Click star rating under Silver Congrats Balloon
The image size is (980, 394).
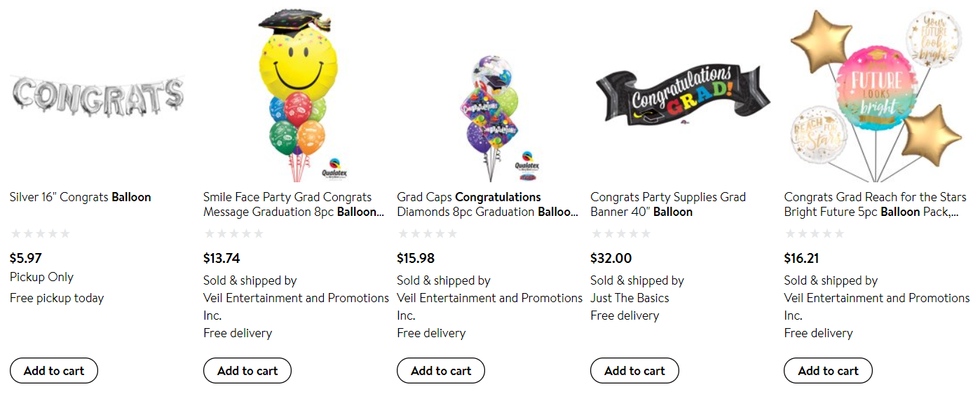(41, 233)
